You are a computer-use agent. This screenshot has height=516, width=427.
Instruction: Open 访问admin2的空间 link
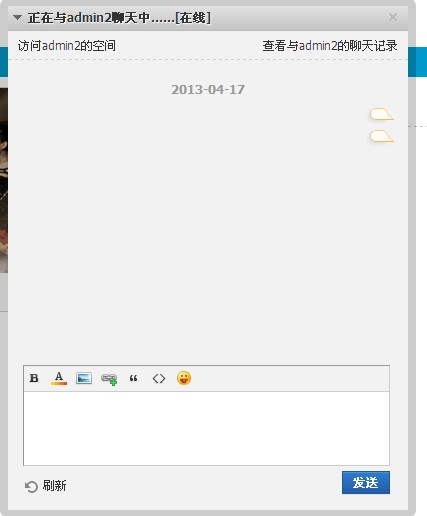[x=67, y=46]
